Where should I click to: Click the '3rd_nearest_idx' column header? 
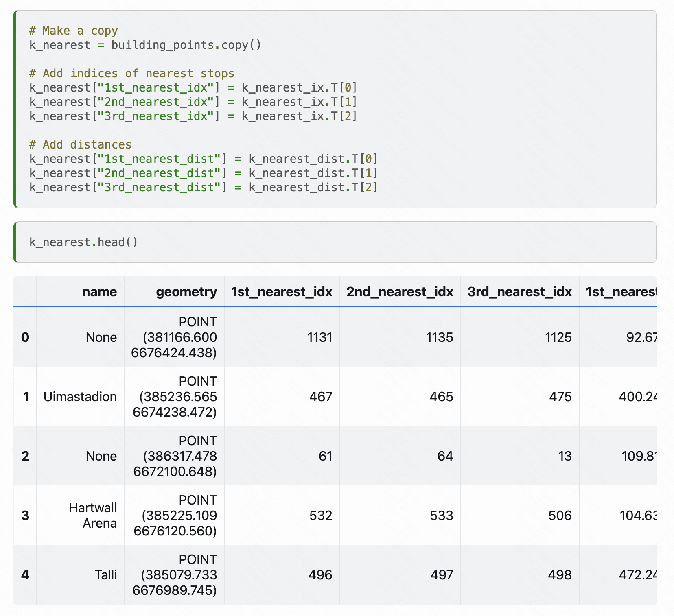coord(519,292)
